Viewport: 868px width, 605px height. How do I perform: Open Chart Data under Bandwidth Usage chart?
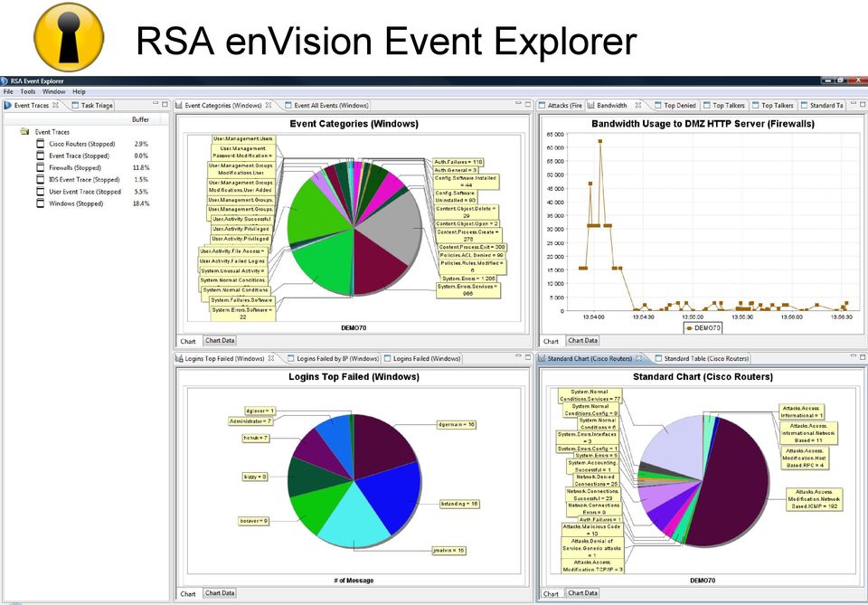[583, 341]
